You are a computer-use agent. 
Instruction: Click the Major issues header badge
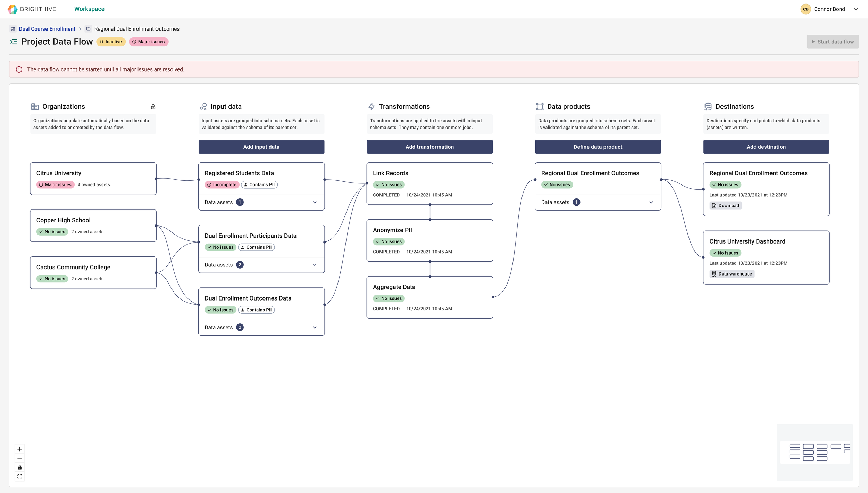tap(149, 42)
